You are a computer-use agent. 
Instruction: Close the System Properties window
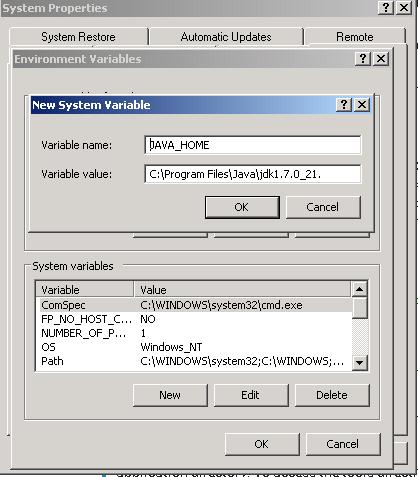(x=404, y=7)
